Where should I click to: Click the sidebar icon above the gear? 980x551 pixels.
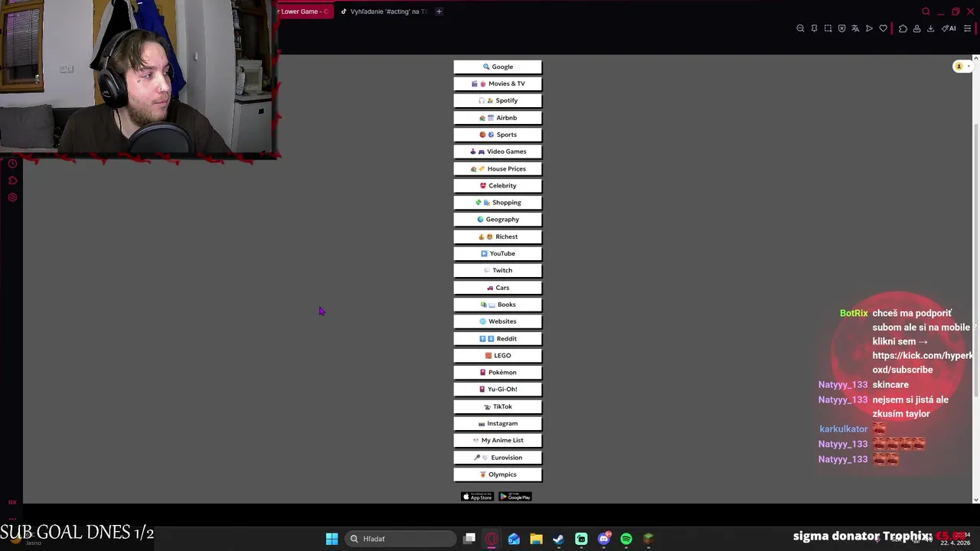point(12,181)
